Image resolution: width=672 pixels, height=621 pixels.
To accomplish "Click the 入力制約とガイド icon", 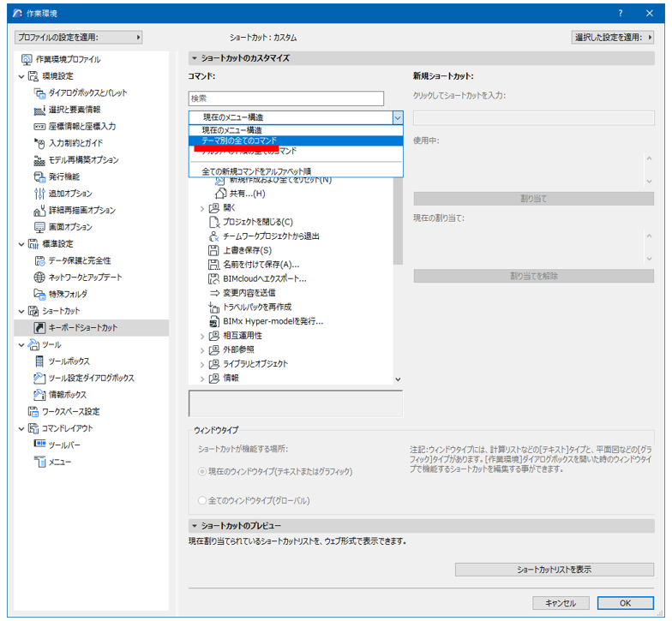I will 39,143.
